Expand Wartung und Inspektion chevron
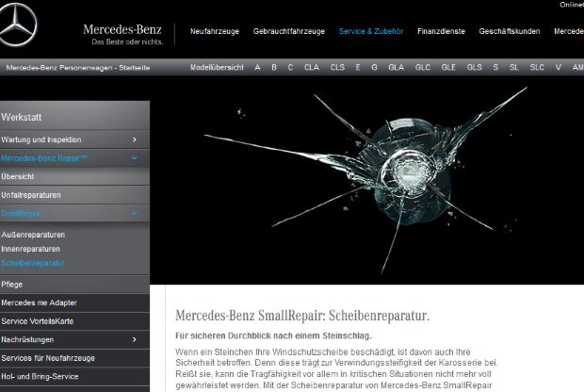This screenshot has height=392, width=584. click(x=135, y=139)
